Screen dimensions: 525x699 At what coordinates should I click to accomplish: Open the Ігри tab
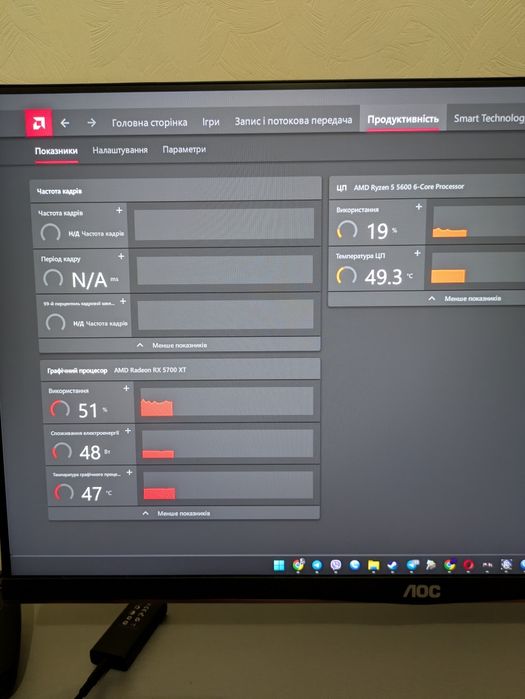tap(211, 122)
